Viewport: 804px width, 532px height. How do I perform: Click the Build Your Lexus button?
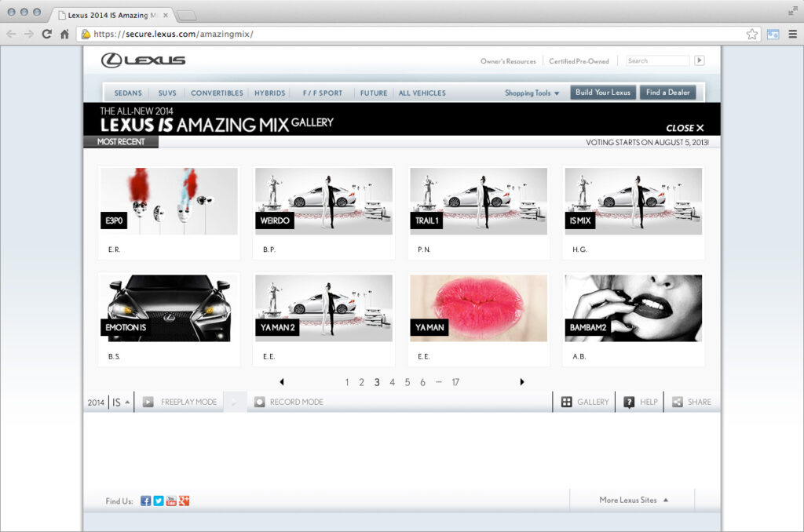pyautogui.click(x=602, y=93)
